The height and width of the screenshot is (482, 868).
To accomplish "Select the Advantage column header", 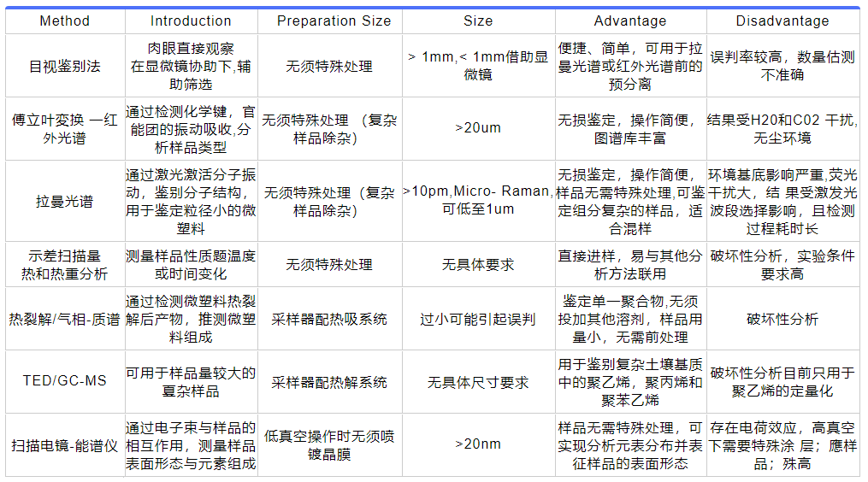I will pyautogui.click(x=630, y=21).
